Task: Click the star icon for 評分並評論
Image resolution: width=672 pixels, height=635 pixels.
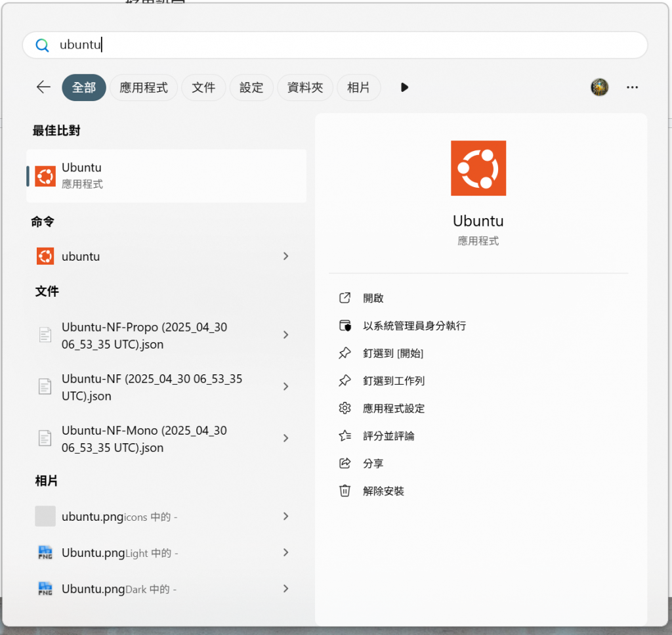Action: (345, 435)
